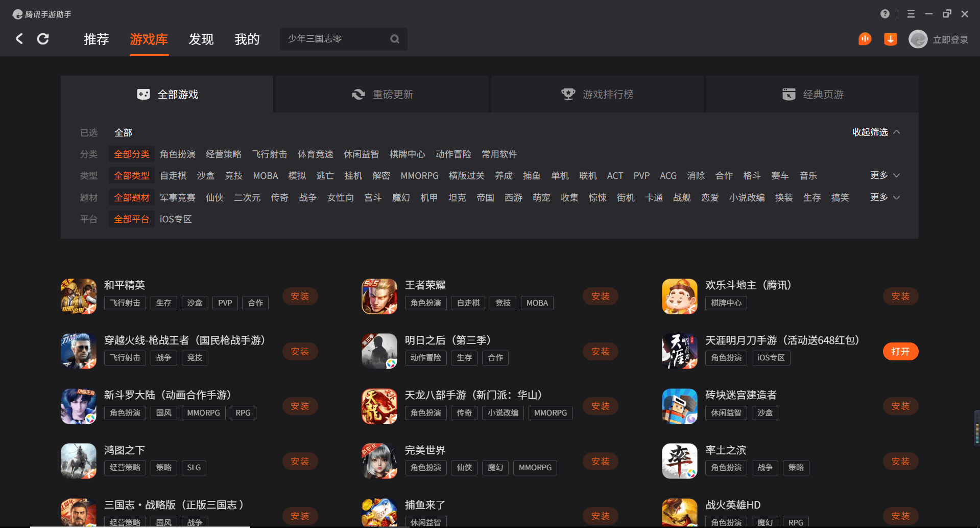Switch to the 游戏排行榜 tab
The height and width of the screenshot is (528, 980).
click(597, 95)
